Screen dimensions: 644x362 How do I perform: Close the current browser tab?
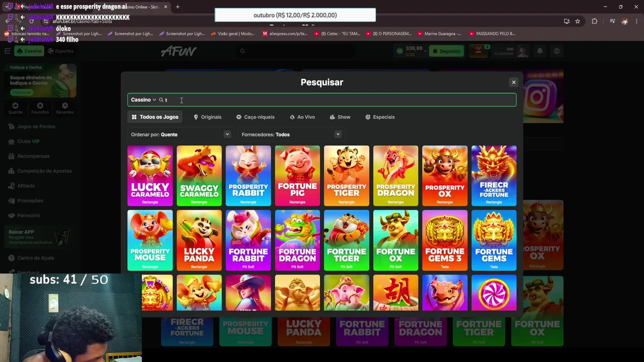[x=166, y=7]
